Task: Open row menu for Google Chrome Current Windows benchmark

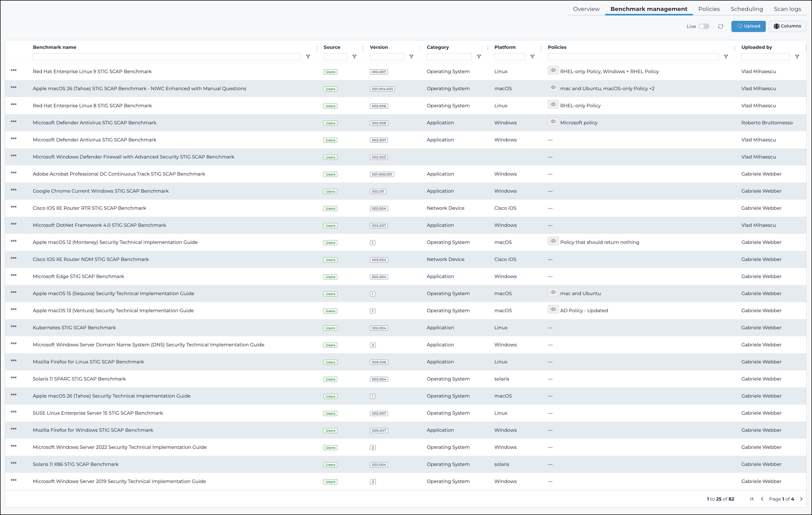Action: (14, 190)
